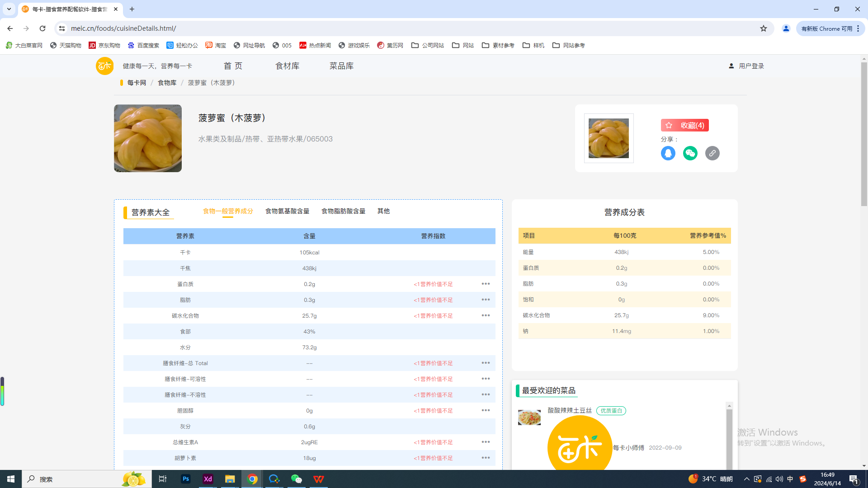Click the QQ share icon

(x=668, y=153)
